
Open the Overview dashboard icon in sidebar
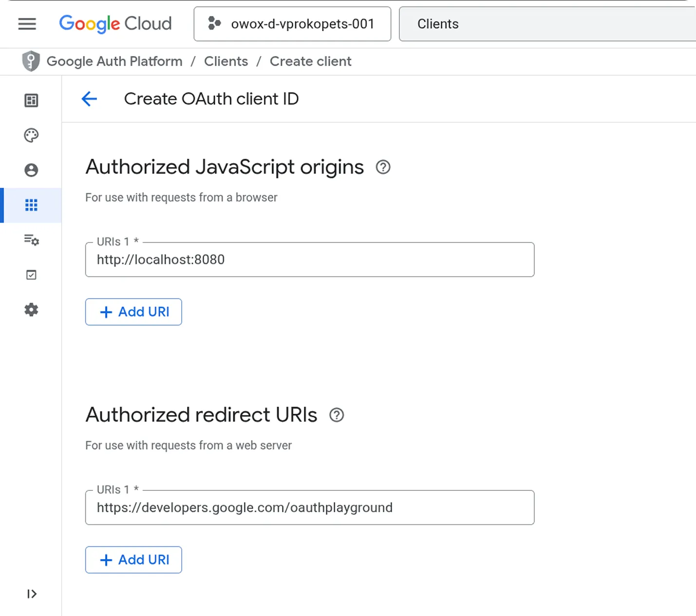click(x=31, y=100)
